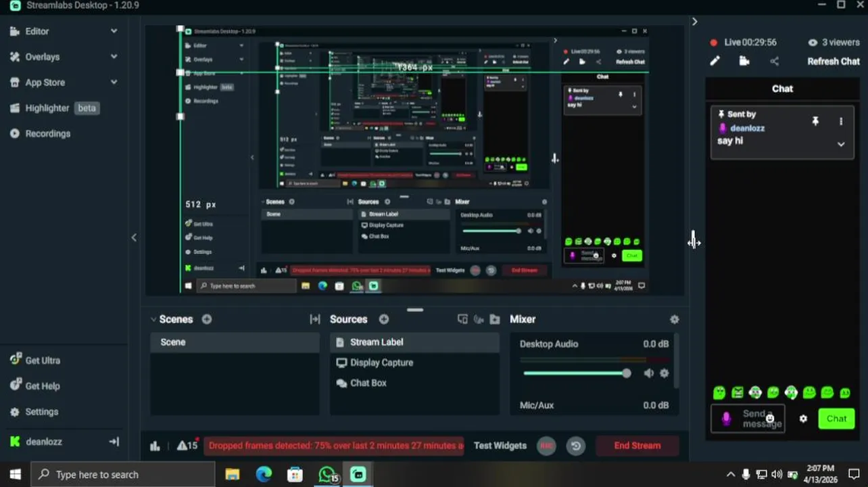Click the camera clip icon in the chat panel
Image resolution: width=868 pixels, height=487 pixels.
pyautogui.click(x=744, y=61)
